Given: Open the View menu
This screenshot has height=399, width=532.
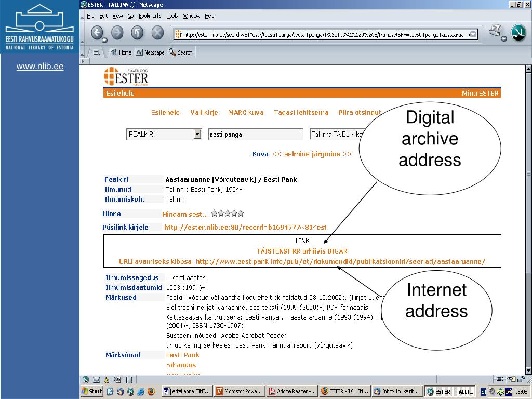Looking at the screenshot, I should click(118, 16).
